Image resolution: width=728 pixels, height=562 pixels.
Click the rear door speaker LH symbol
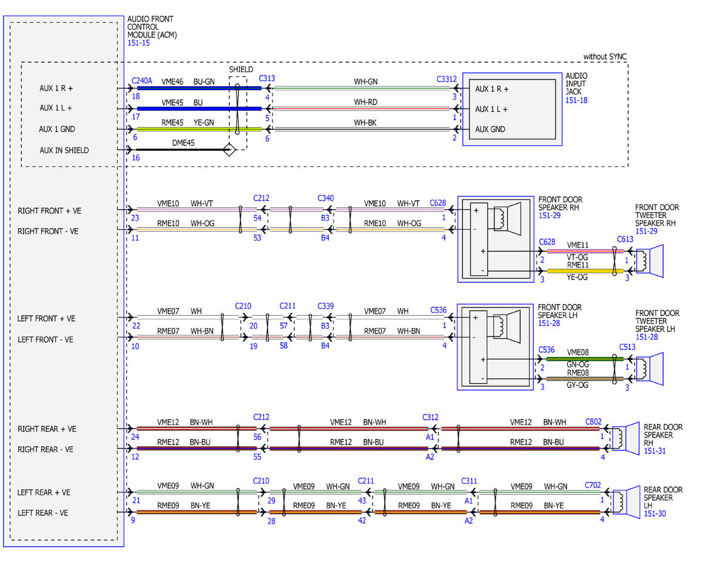point(626,501)
